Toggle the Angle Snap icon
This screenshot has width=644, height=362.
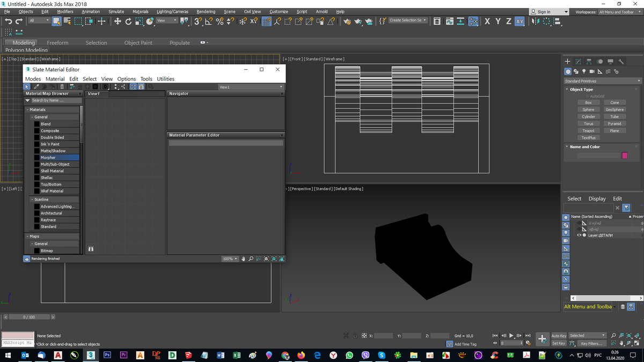click(x=209, y=21)
